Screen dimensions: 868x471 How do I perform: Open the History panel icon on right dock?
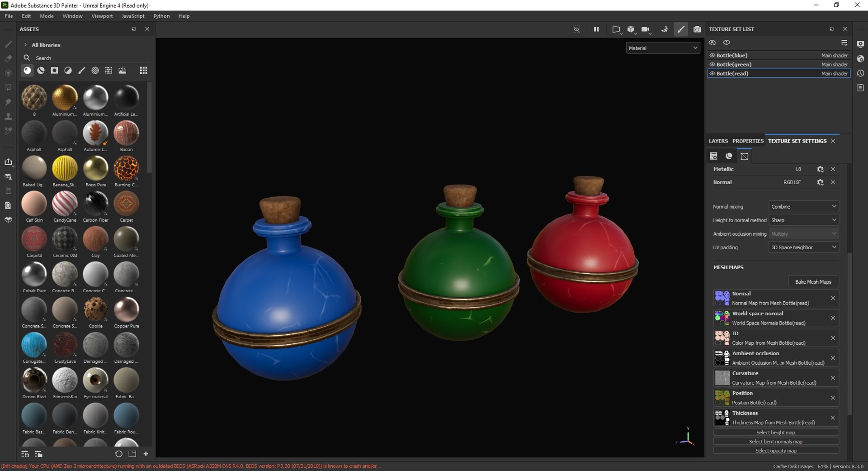[860, 73]
